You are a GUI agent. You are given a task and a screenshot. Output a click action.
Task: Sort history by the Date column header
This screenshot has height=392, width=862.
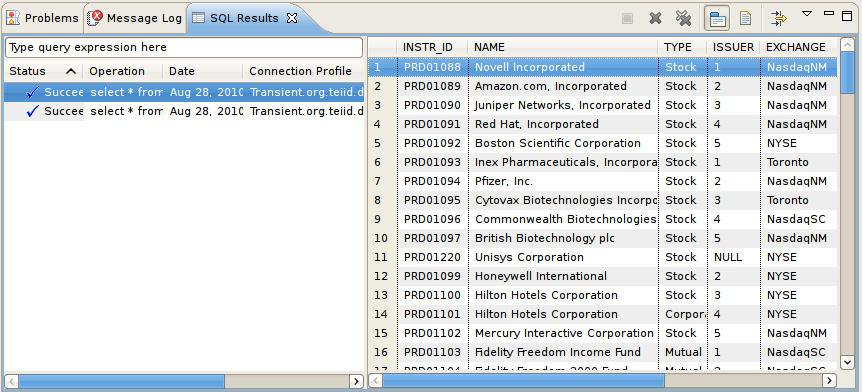coord(202,71)
